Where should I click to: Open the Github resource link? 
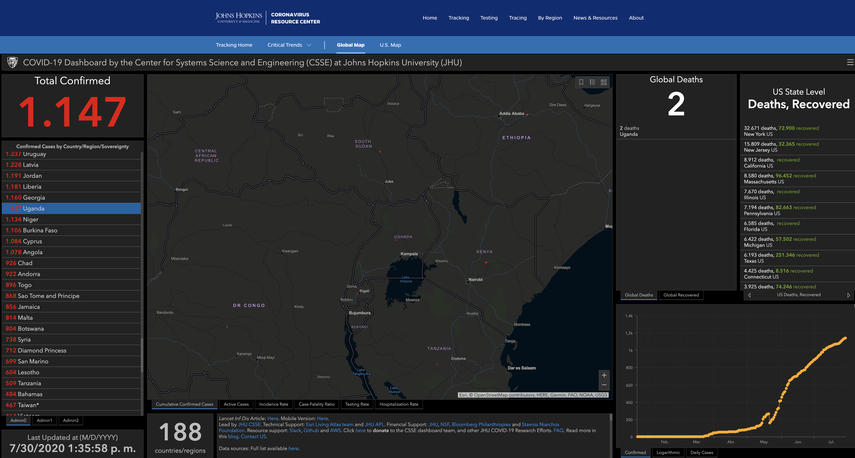coord(311,430)
